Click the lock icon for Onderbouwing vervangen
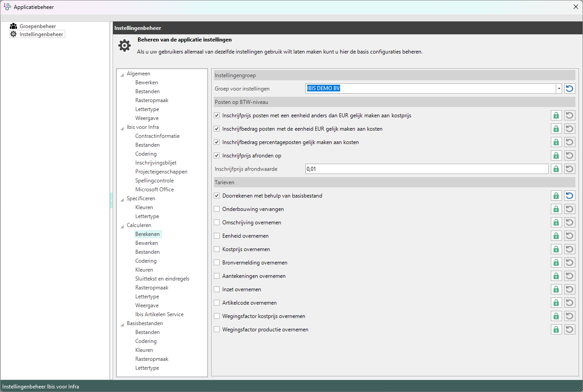Screen dimensions: 583x392 (556, 209)
